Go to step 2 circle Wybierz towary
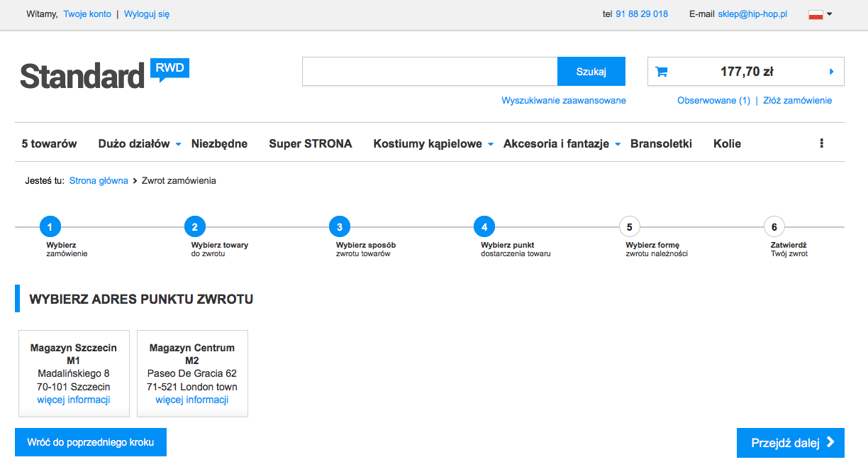868x467 pixels. point(194,227)
